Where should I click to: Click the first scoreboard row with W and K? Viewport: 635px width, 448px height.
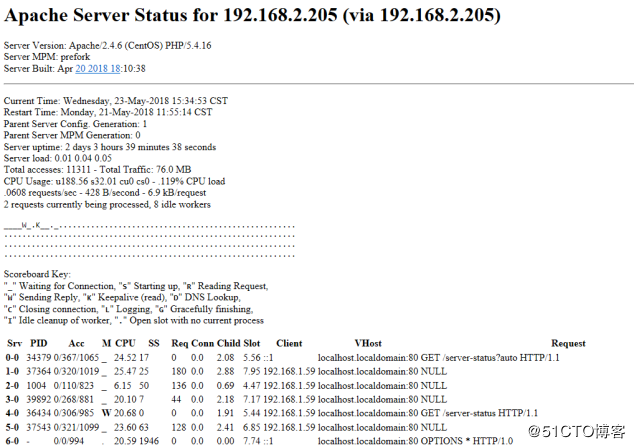(x=149, y=225)
